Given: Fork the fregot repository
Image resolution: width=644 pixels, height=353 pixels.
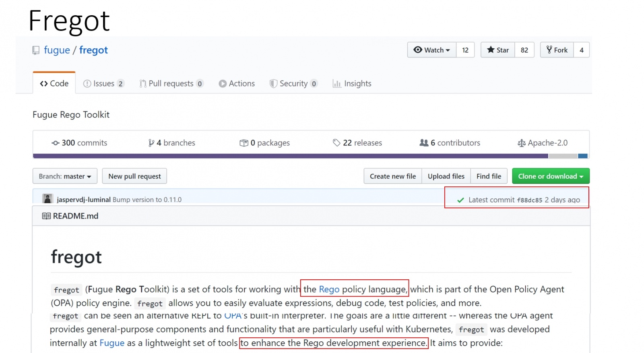Looking at the screenshot, I should [x=557, y=50].
